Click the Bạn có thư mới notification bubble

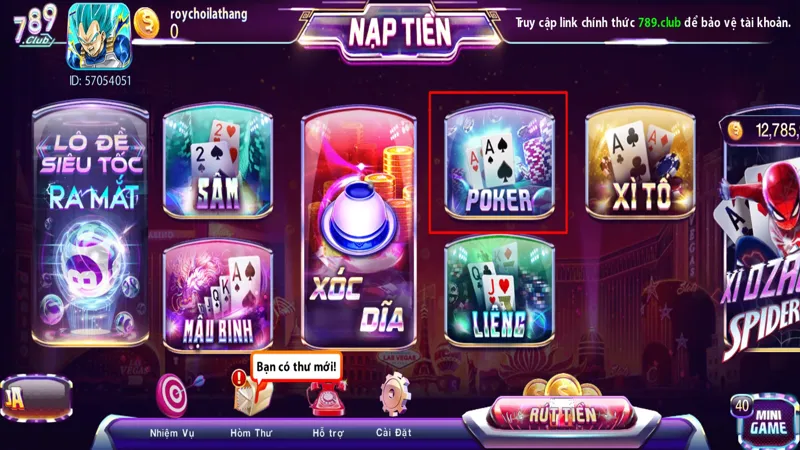coord(296,367)
